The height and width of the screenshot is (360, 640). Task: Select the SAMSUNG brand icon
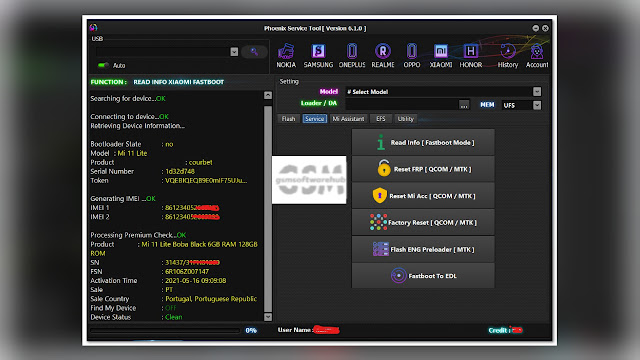(x=318, y=56)
